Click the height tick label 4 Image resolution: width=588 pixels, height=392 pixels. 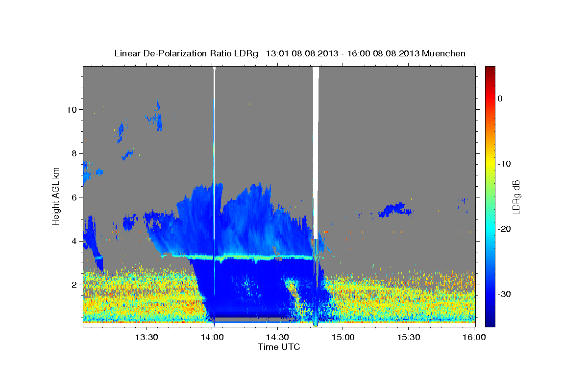pos(74,241)
